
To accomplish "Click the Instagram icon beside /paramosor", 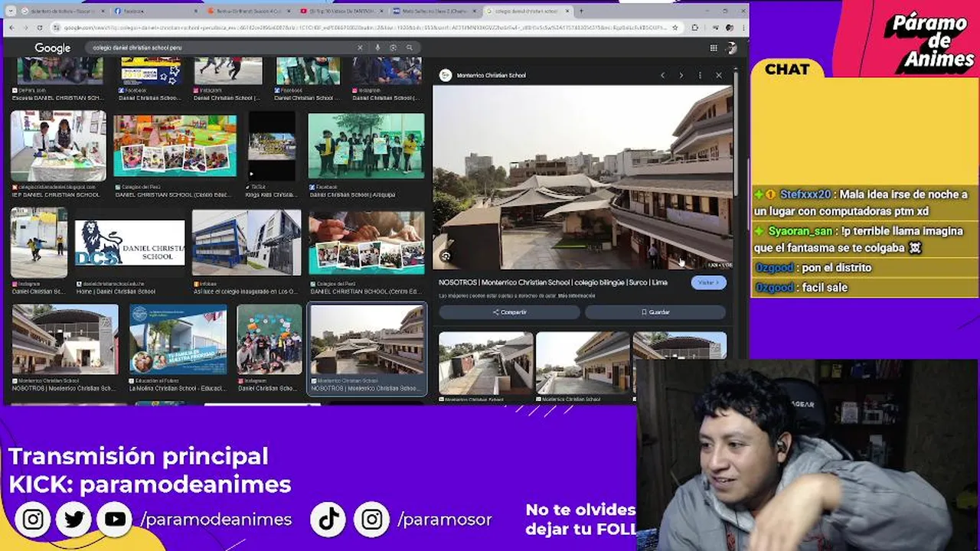I will [x=371, y=520].
